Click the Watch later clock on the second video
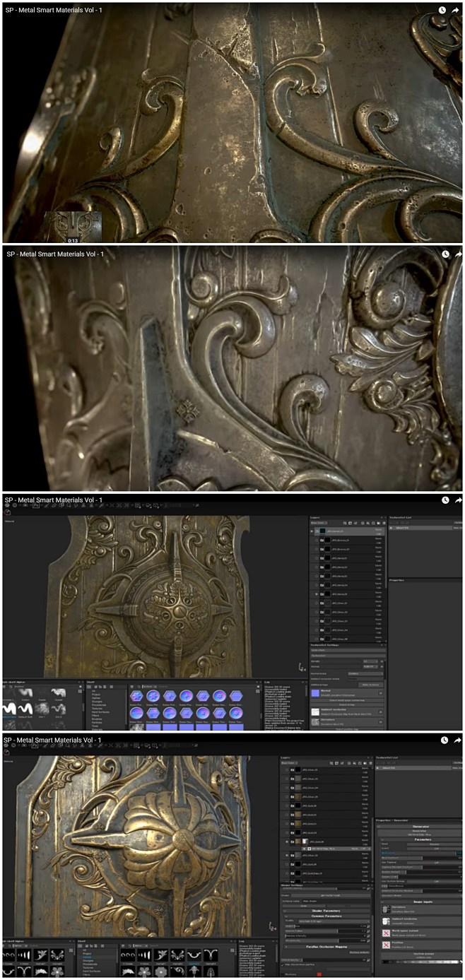Viewport: 465px width, 980px height. coord(446,254)
